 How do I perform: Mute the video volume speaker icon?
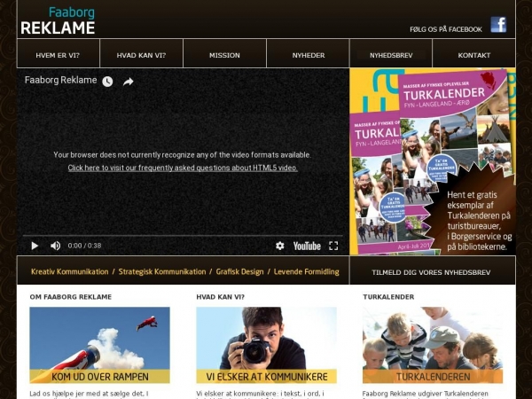[55, 246]
